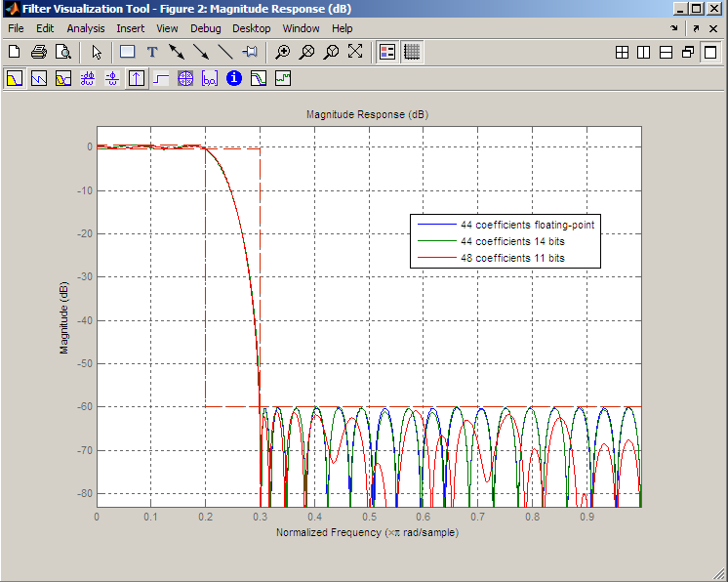728x582 pixels.
Task: Click the Zoom In magnifier tool
Action: [x=283, y=52]
